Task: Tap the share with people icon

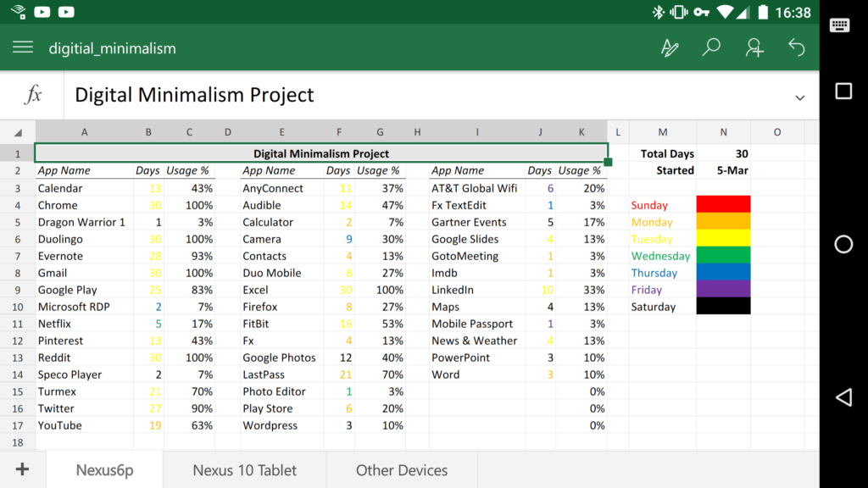Action: coord(754,47)
